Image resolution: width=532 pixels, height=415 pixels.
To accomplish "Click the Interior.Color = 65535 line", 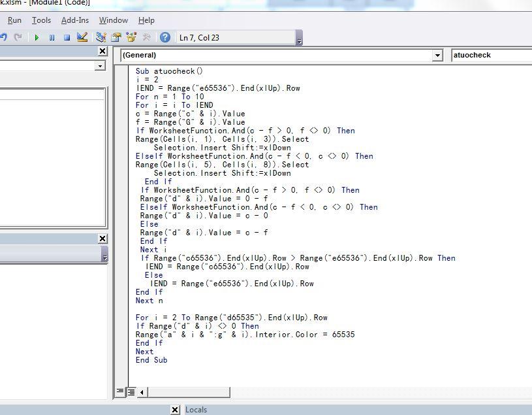I will tap(245, 335).
